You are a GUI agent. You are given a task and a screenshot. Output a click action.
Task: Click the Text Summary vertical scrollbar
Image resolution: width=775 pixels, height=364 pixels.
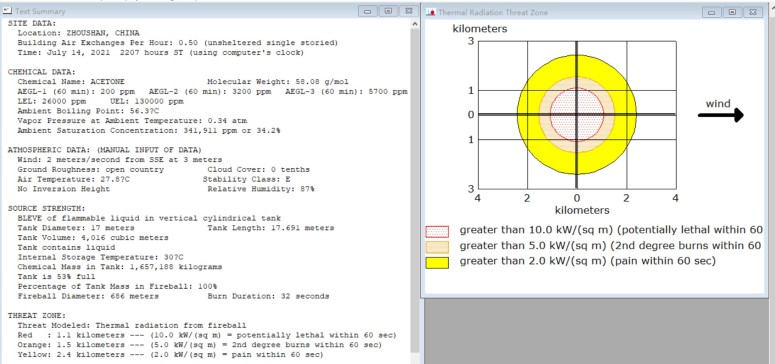[415, 190]
